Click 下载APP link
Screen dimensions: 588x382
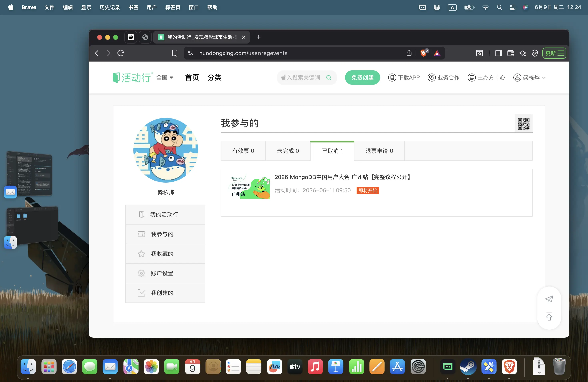tap(404, 78)
